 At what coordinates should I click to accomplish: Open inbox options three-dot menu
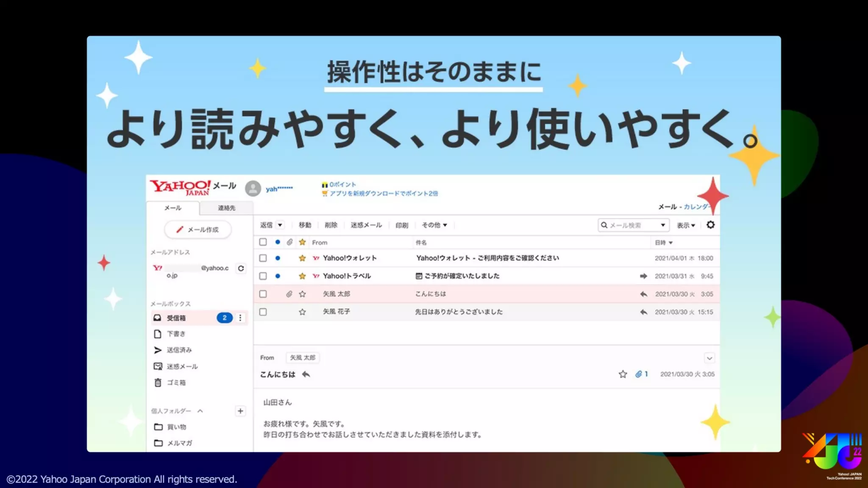[240, 318]
